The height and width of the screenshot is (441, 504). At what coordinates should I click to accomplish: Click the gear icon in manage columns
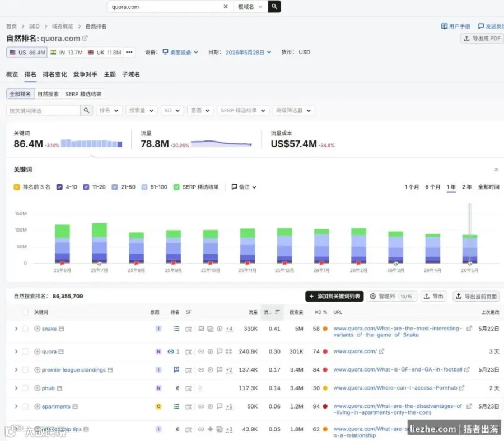(372, 296)
